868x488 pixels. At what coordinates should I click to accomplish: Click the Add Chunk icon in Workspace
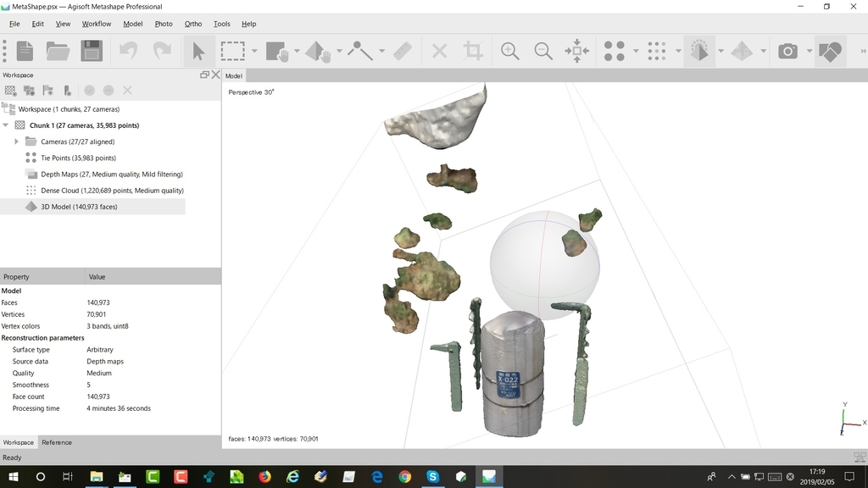(x=10, y=90)
